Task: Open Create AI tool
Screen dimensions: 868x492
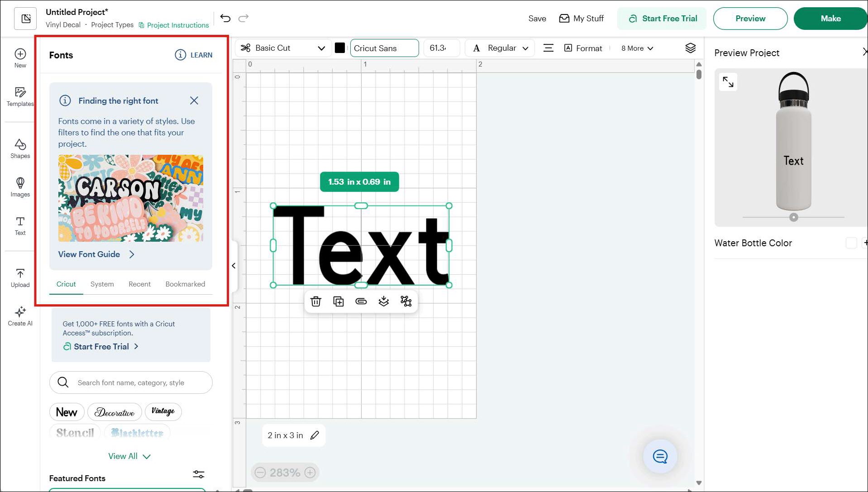Action: click(20, 316)
